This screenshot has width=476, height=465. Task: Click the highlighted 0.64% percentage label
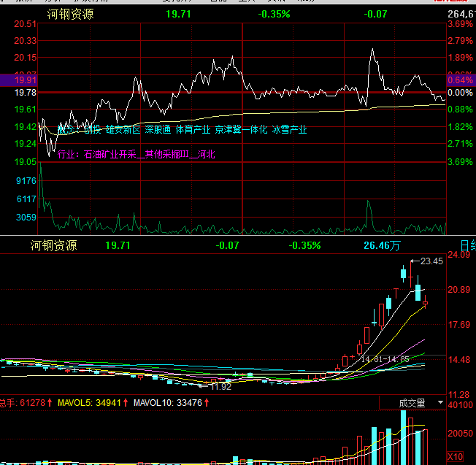tap(460, 80)
